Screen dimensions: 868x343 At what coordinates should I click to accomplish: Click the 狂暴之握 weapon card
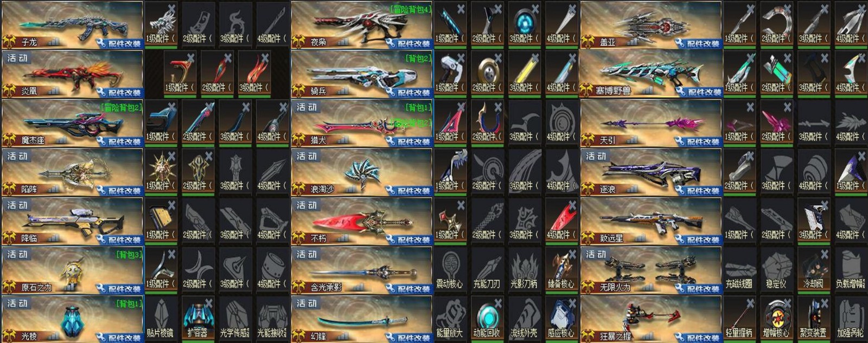(x=651, y=319)
